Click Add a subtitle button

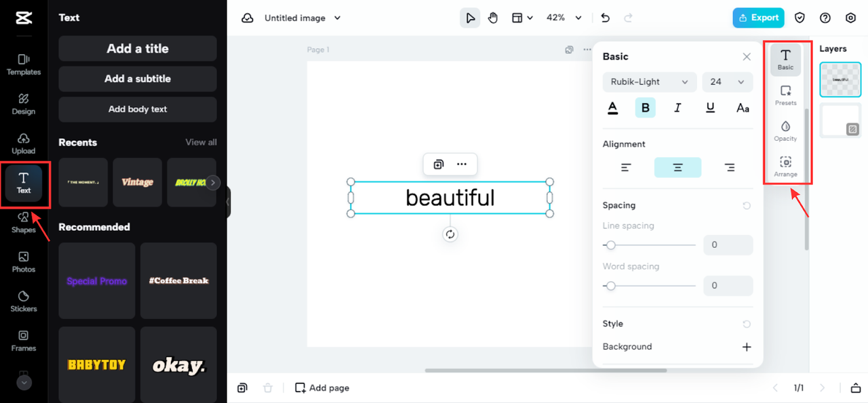[138, 79]
